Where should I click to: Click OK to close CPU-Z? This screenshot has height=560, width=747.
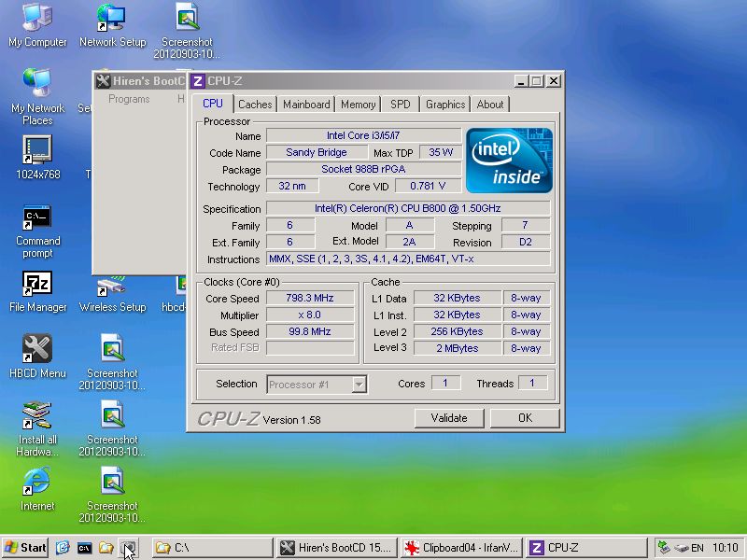525,418
